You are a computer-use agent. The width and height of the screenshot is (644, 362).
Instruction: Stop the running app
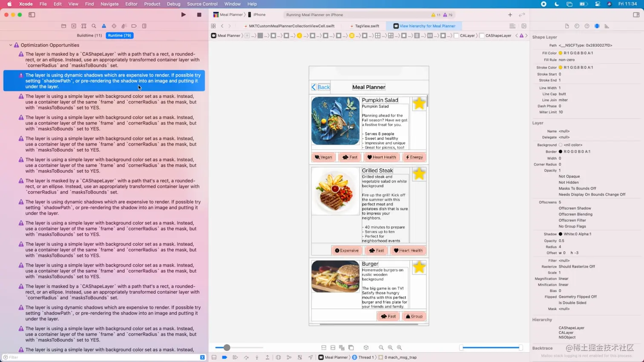point(199,14)
